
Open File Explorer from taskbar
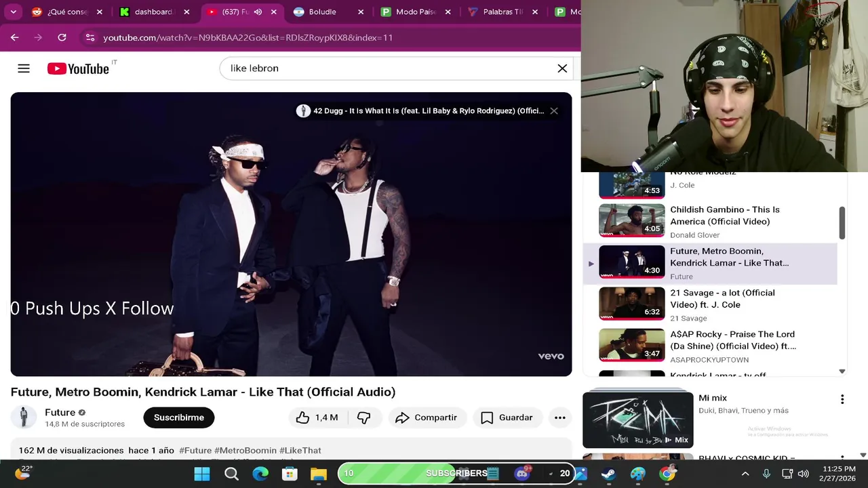pos(319,474)
